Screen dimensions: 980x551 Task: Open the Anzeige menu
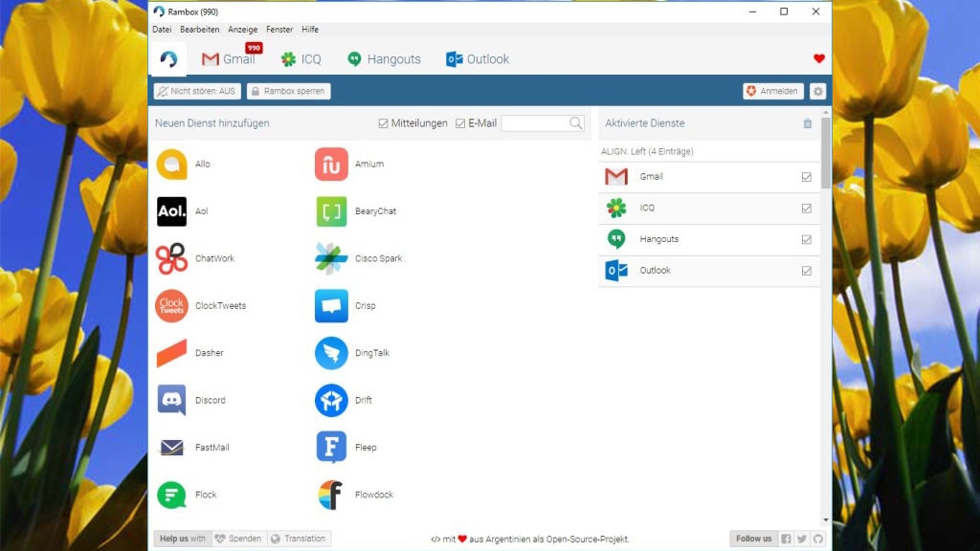coord(242,30)
